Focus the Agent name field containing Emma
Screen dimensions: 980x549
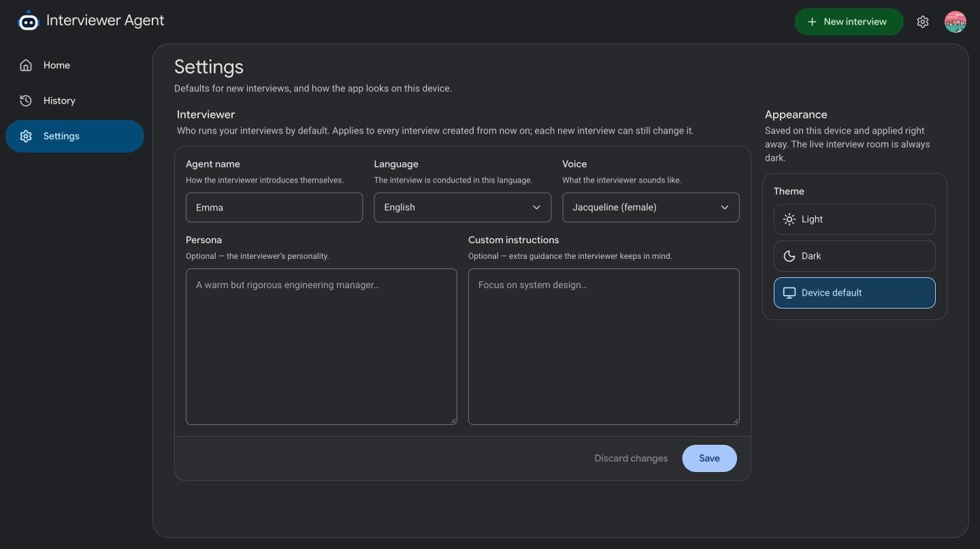click(x=274, y=207)
